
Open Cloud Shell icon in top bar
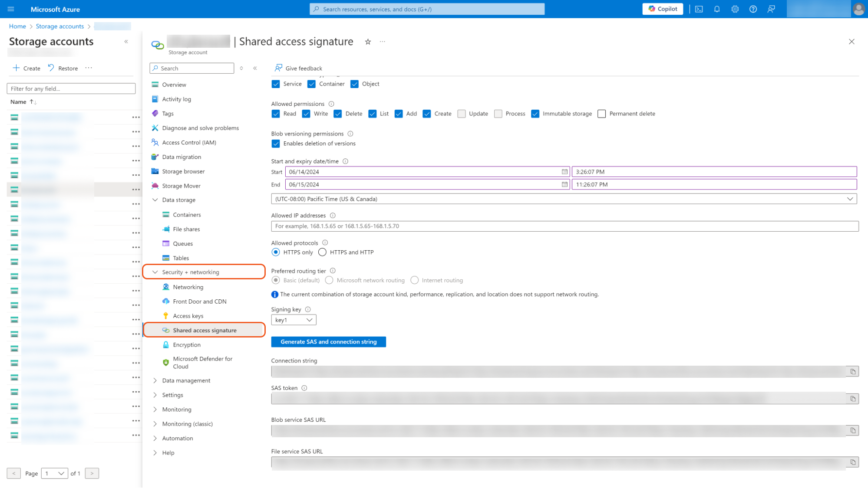click(699, 9)
